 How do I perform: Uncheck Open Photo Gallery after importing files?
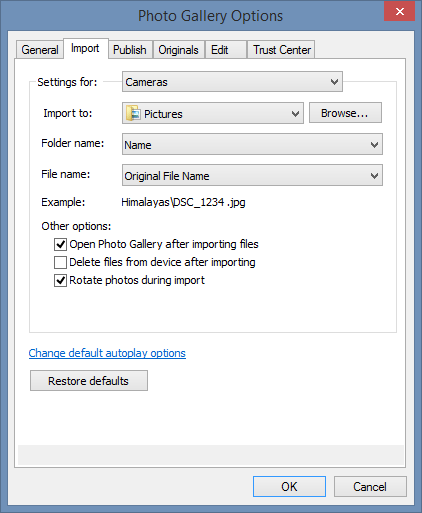pyautogui.click(x=60, y=244)
